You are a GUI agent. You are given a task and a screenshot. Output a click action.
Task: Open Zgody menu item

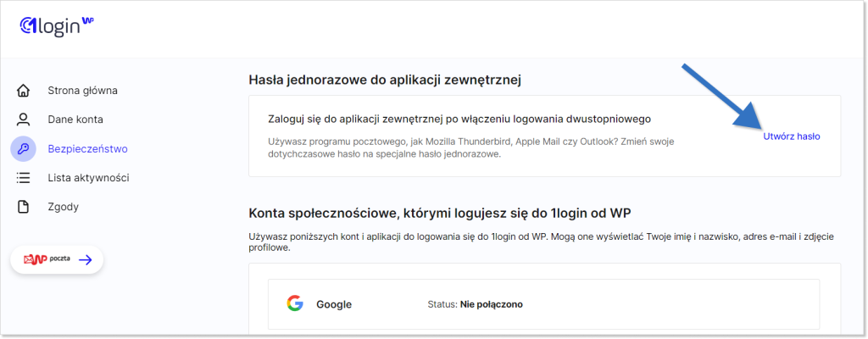click(x=63, y=207)
